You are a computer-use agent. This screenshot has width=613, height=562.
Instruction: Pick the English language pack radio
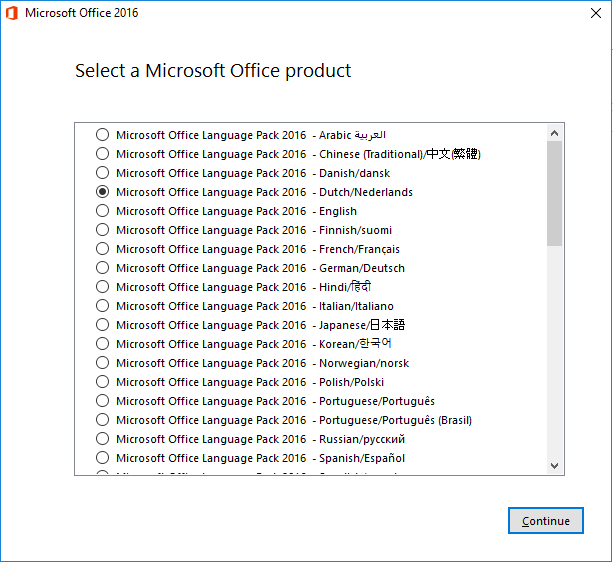[x=102, y=211]
